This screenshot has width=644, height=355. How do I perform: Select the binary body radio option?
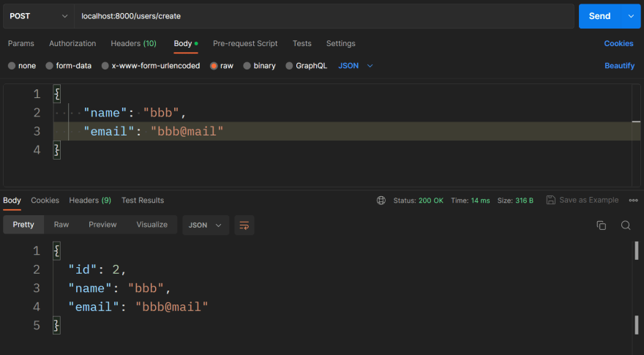[x=247, y=66]
